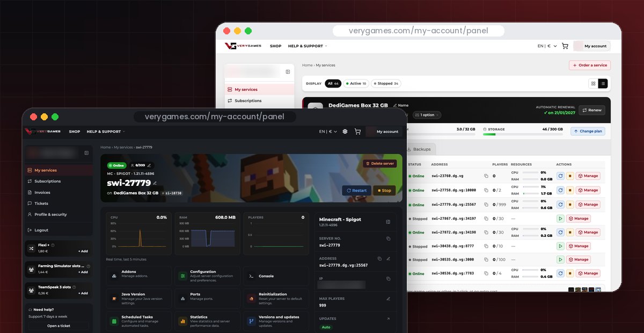Open the 1 option dropdown on DediGames Box

point(428,115)
